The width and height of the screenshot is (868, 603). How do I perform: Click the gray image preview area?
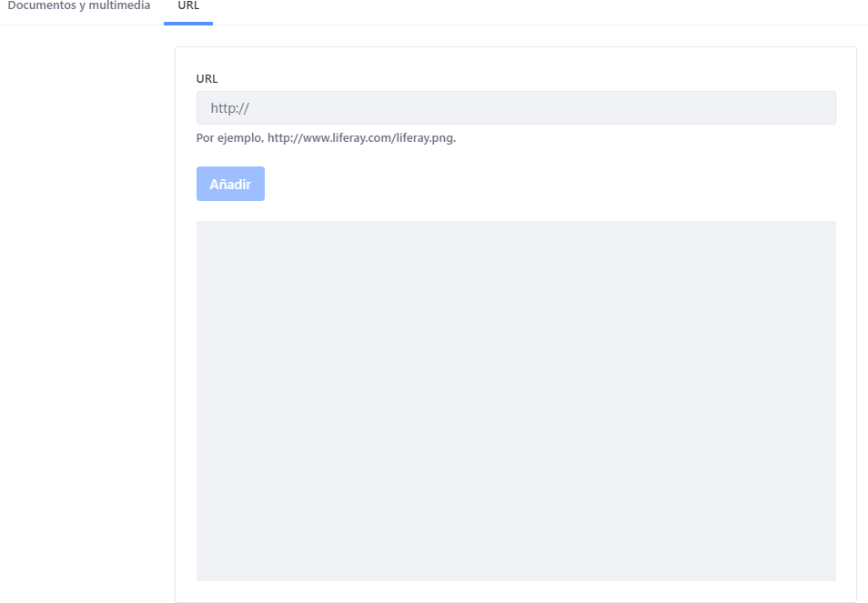[x=516, y=401]
